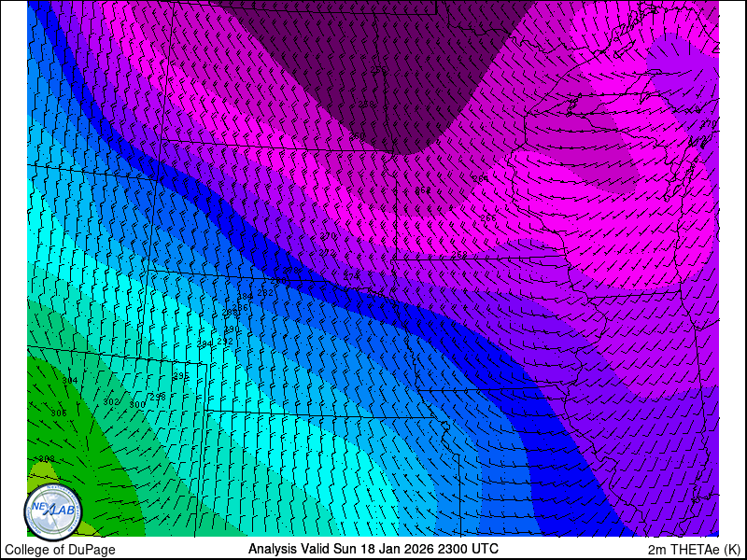The image size is (747, 560).
Task: Click the 274 contour label
Action: pos(352,276)
